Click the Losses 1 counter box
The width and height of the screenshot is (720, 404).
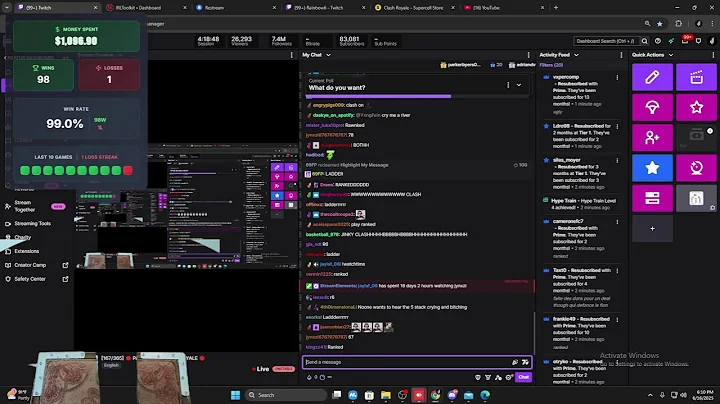click(x=109, y=75)
